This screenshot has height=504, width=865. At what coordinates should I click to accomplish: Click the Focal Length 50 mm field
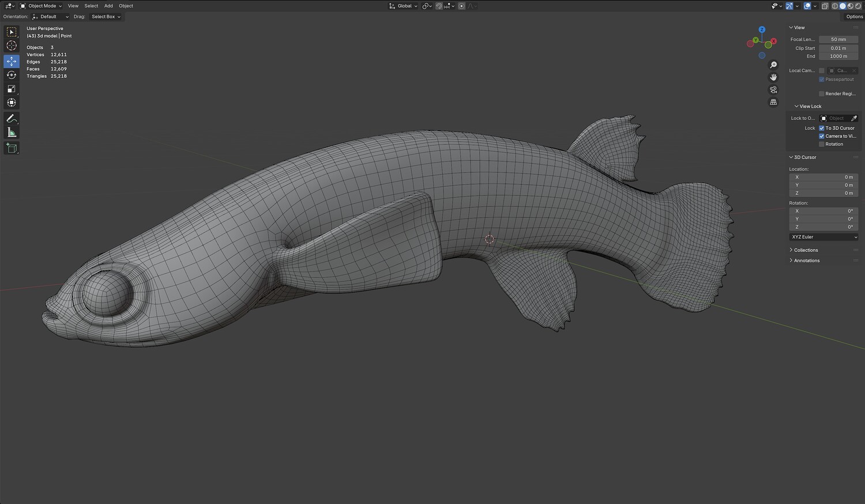click(838, 40)
